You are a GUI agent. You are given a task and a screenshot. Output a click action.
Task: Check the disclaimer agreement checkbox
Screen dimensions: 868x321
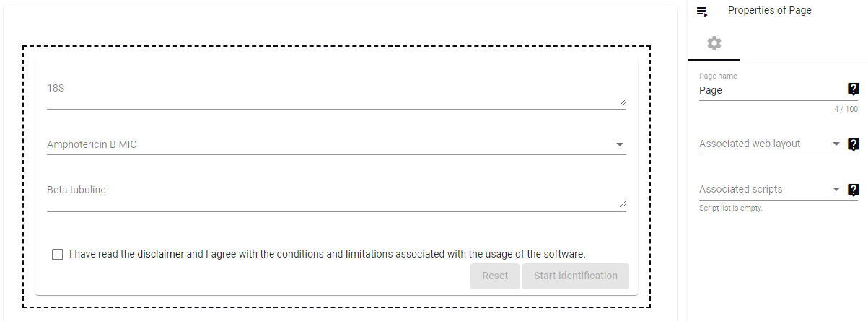[58, 255]
